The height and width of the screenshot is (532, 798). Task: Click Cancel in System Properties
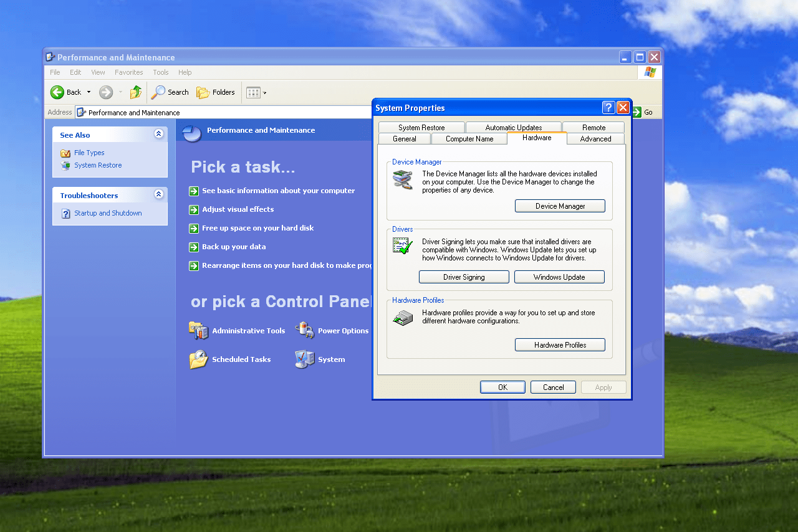click(x=553, y=387)
